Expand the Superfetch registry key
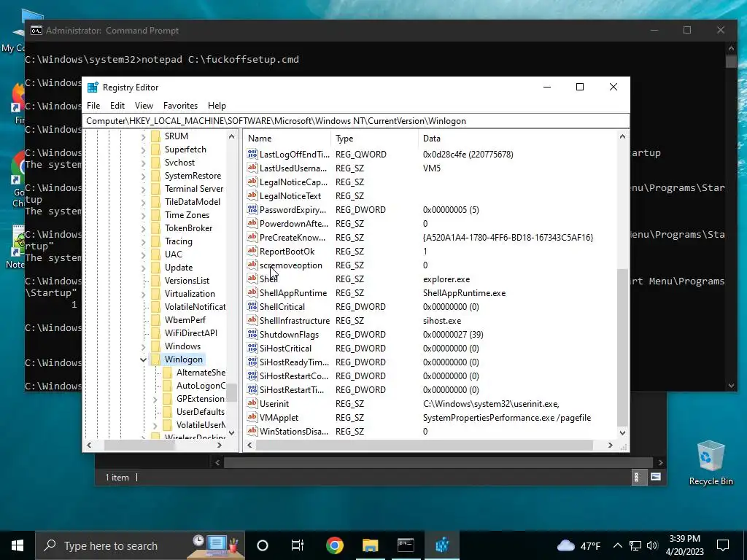 (x=143, y=149)
